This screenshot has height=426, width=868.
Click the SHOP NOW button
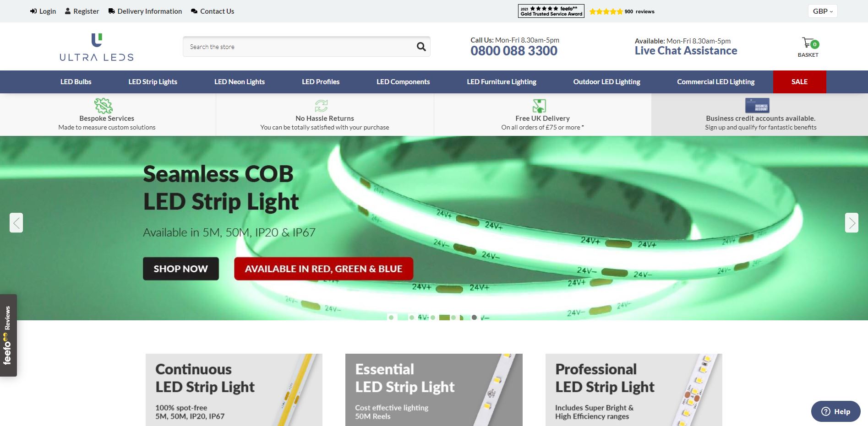tap(180, 269)
